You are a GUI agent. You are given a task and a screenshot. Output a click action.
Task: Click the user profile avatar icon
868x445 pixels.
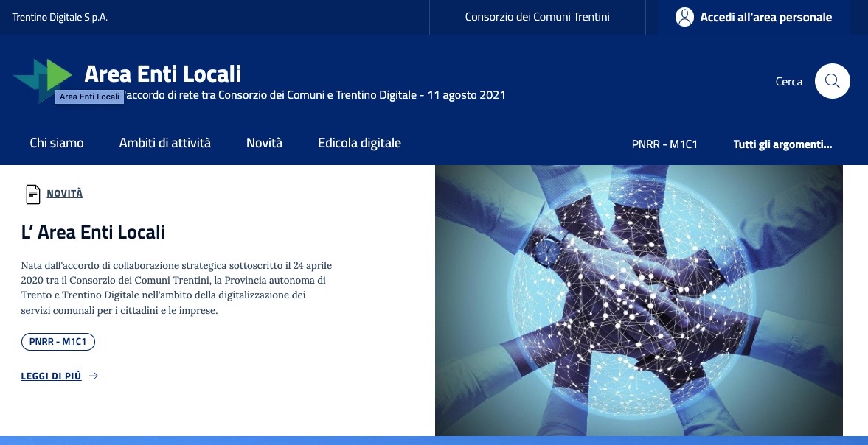coord(685,17)
